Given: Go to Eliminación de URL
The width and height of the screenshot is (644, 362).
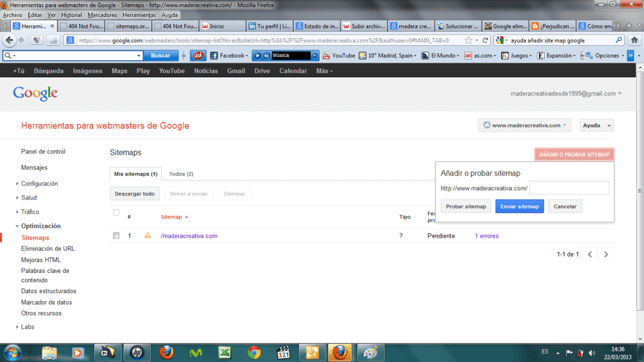Looking at the screenshot, I should (x=48, y=248).
